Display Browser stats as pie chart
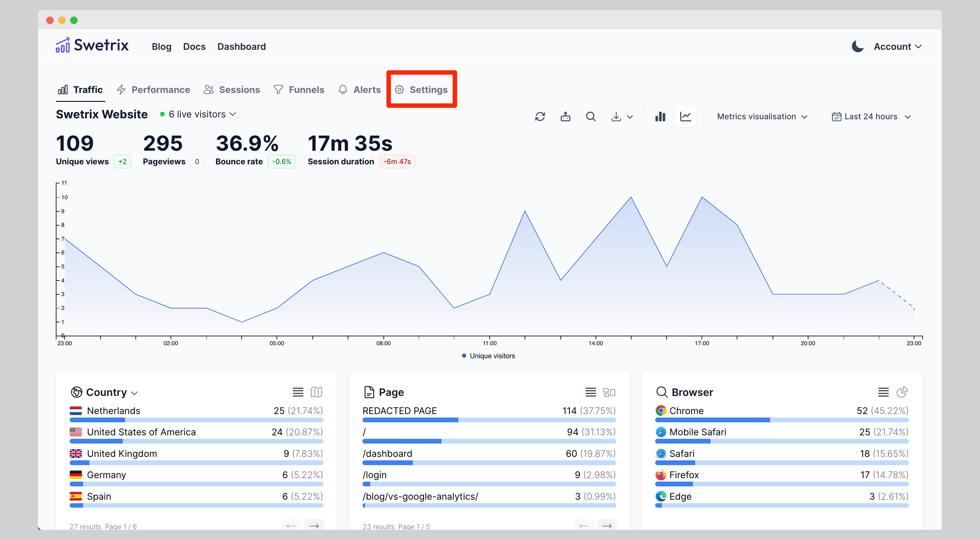Screen dimensions: 980x540 [902, 392]
